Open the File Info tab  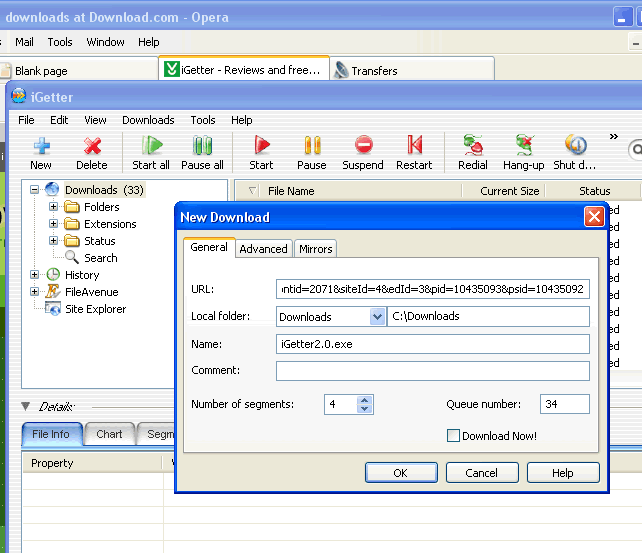51,434
